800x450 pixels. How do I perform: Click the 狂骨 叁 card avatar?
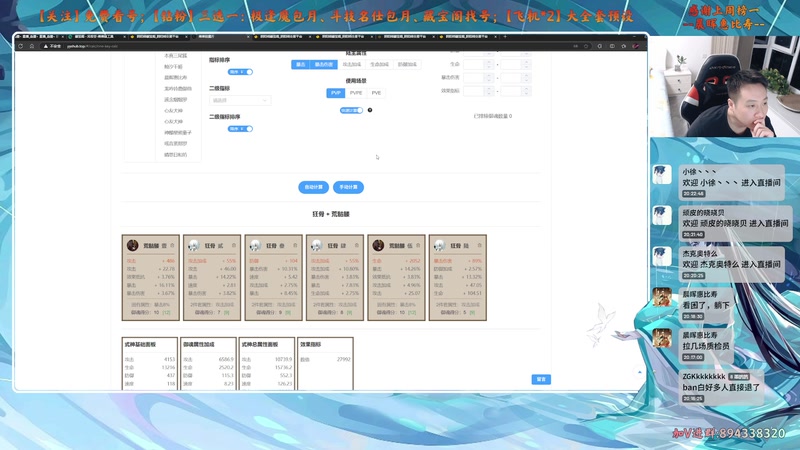pyautogui.click(x=256, y=245)
